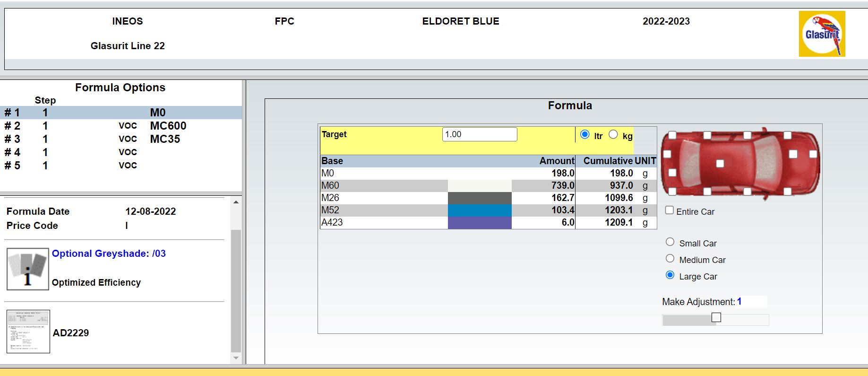The image size is (868, 376).
Task: Click the cumulative value 937.0
Action: click(621, 185)
